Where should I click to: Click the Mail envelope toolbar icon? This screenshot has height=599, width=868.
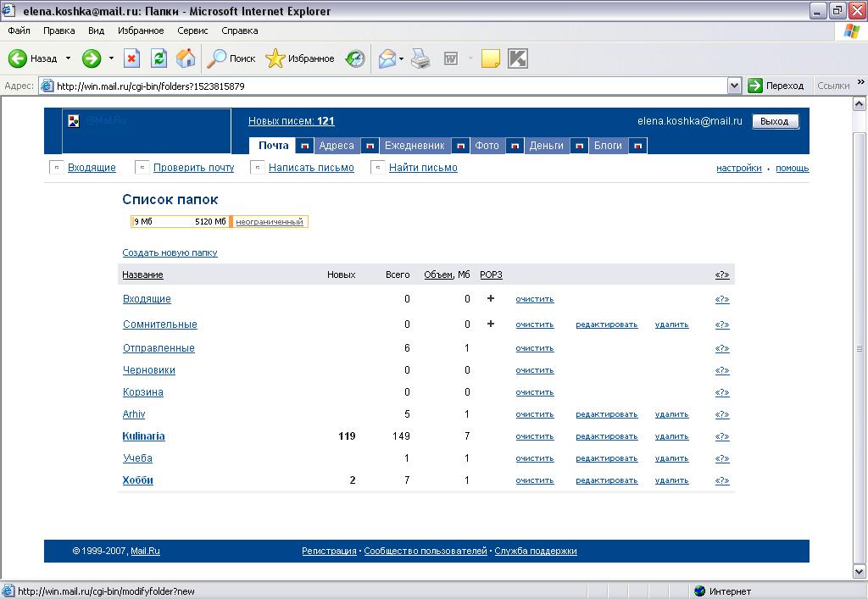click(387, 58)
